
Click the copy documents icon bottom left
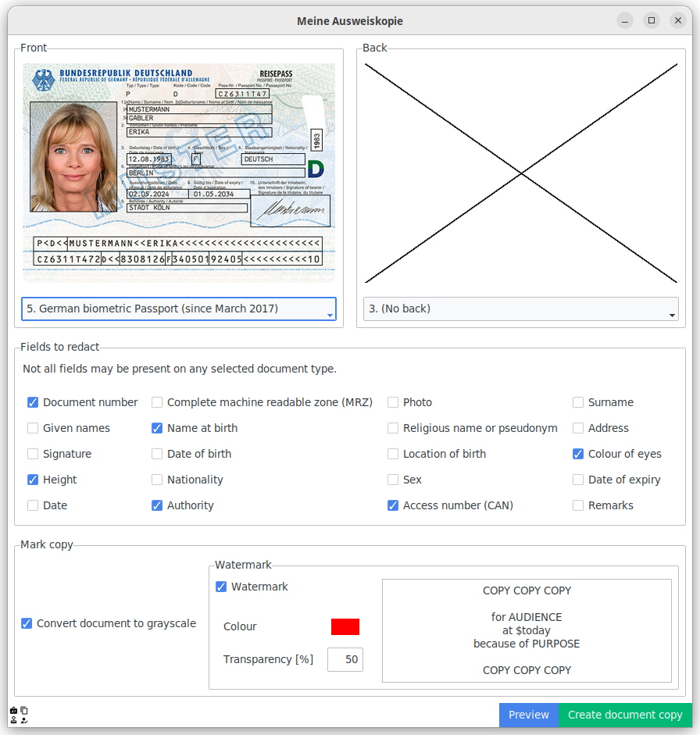click(x=24, y=710)
